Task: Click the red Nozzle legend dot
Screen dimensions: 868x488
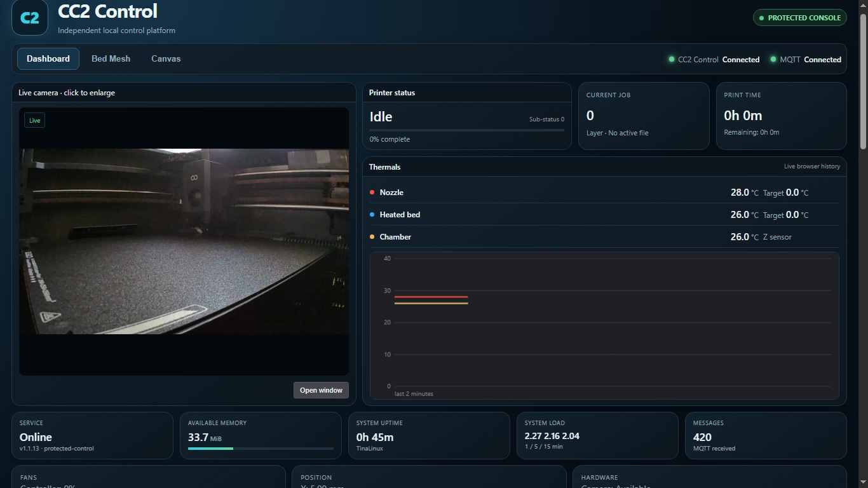Action: tap(372, 193)
